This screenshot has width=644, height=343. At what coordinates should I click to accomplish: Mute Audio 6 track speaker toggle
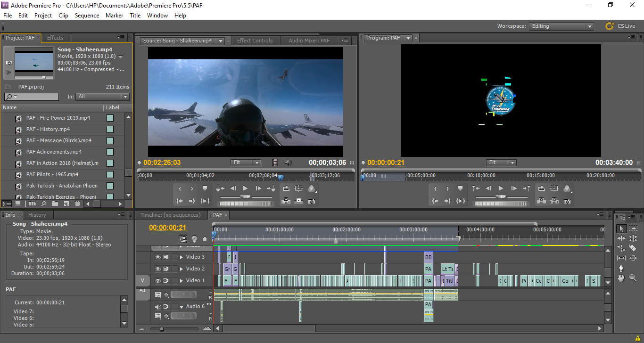click(158, 307)
